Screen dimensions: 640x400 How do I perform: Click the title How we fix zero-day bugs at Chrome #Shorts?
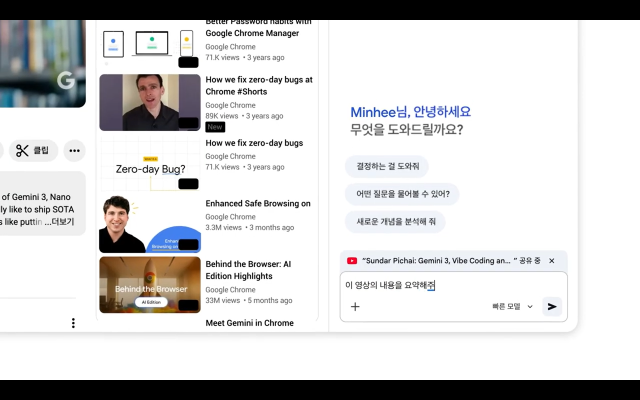coord(259,86)
